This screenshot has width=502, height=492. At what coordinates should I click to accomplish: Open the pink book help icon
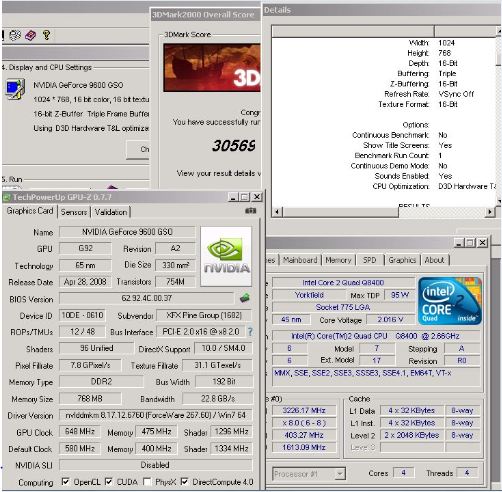(x=30, y=35)
